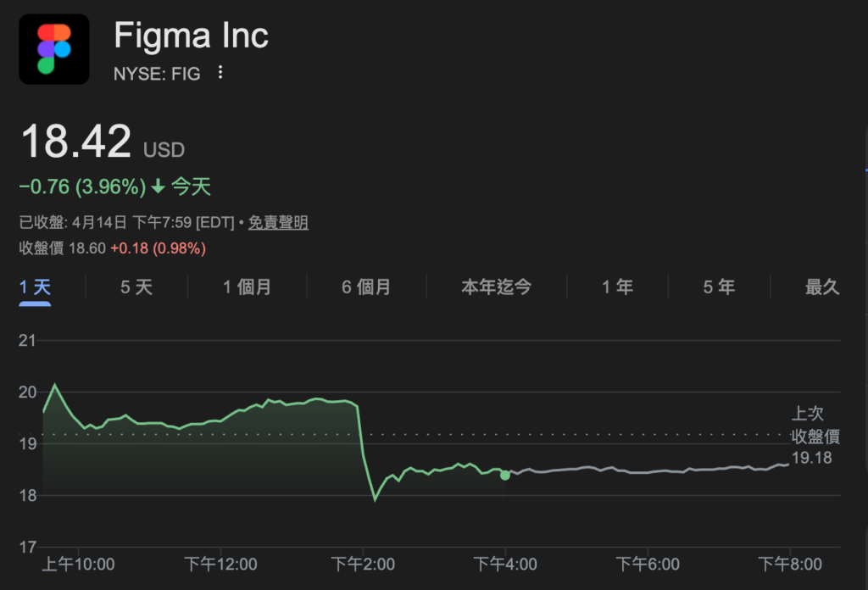View the 5 年 chart range
Viewport: 868px width, 590px height.
pyautogui.click(x=719, y=287)
